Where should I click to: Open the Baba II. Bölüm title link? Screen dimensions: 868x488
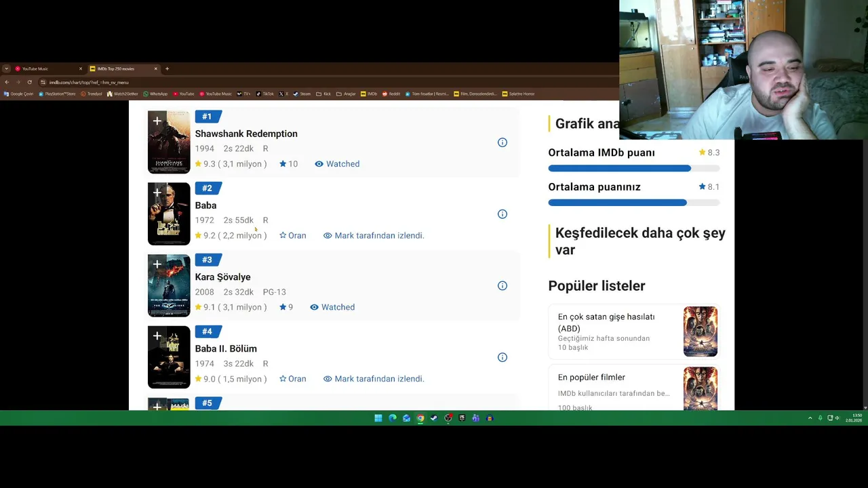coord(226,348)
